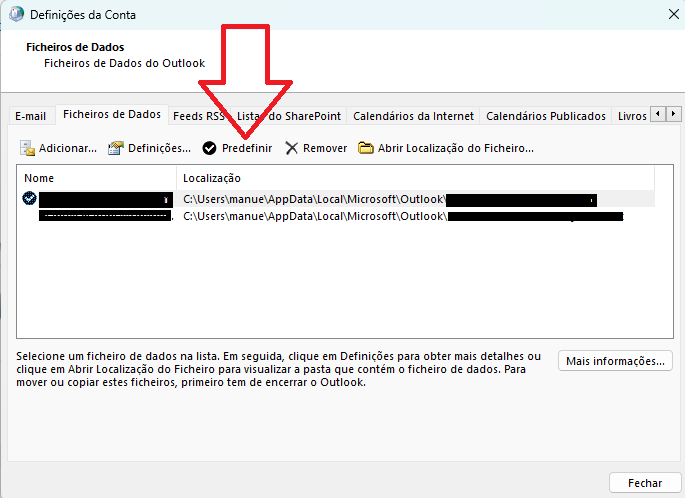Click the Adicionar data file icon
The width and height of the screenshot is (685, 498).
[28, 148]
